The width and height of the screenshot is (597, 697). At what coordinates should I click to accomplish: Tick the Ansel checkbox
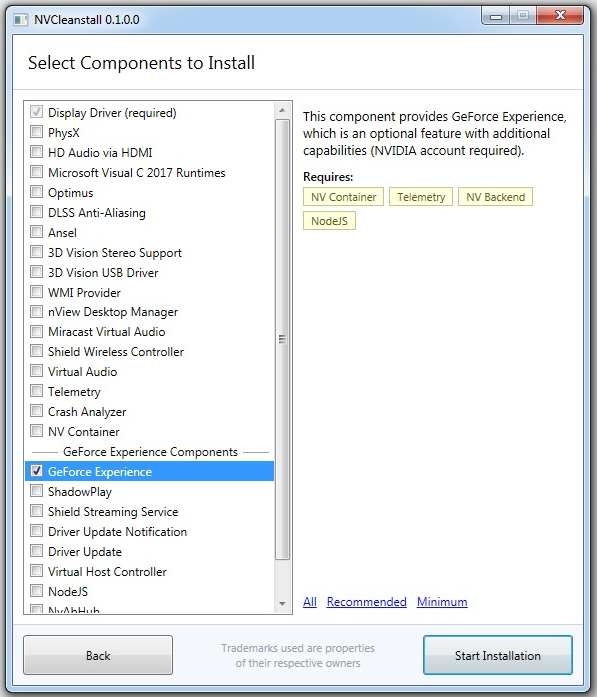pos(36,232)
